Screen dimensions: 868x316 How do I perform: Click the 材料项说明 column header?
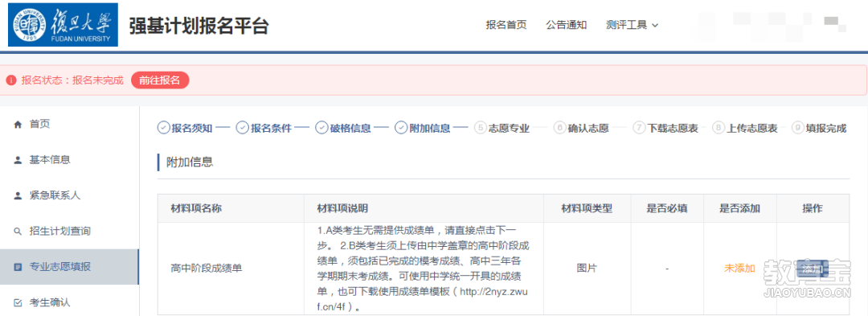(342, 208)
